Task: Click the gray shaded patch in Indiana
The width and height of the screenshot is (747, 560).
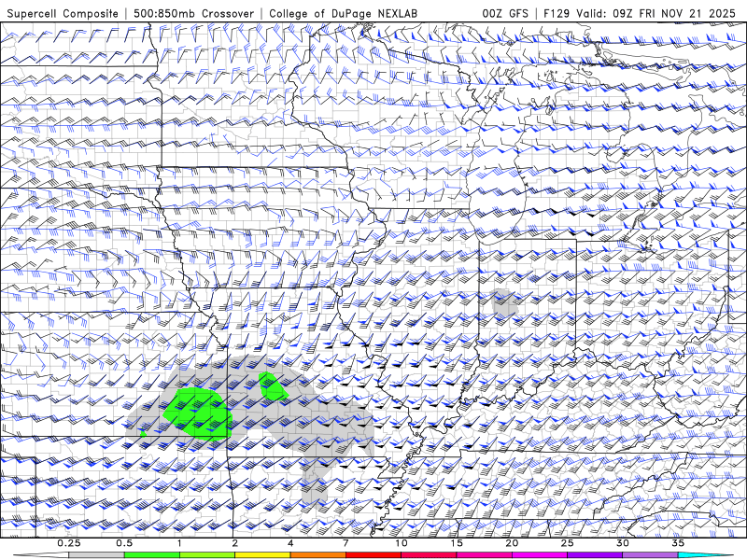Action: 504,302
